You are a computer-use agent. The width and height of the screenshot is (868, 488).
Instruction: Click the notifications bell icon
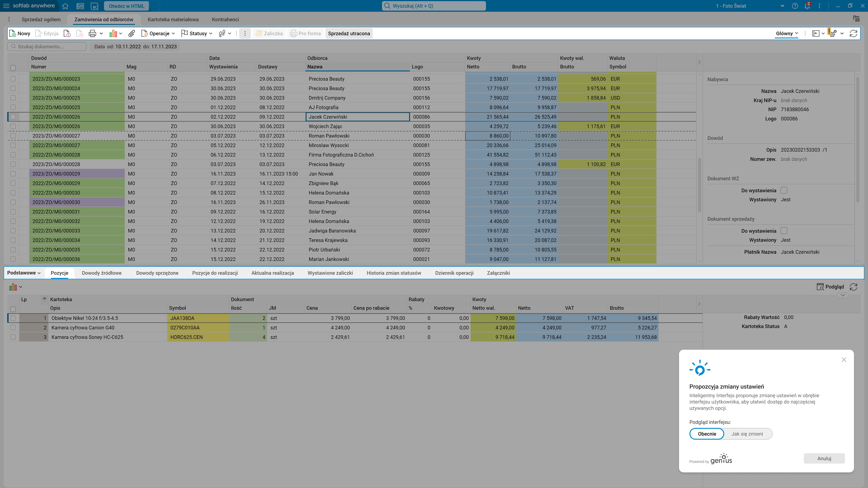click(x=807, y=6)
